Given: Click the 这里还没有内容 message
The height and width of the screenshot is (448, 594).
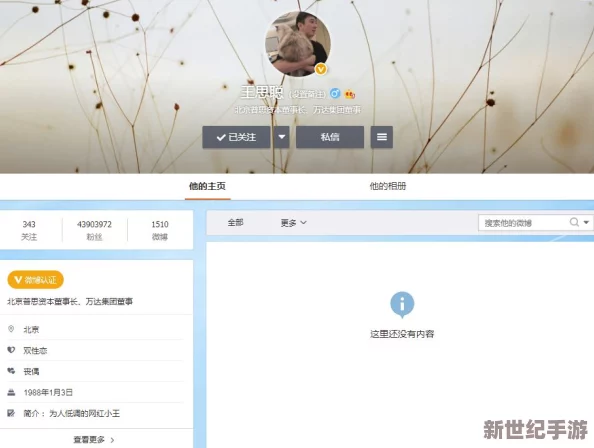Looking at the screenshot, I should tap(402, 334).
